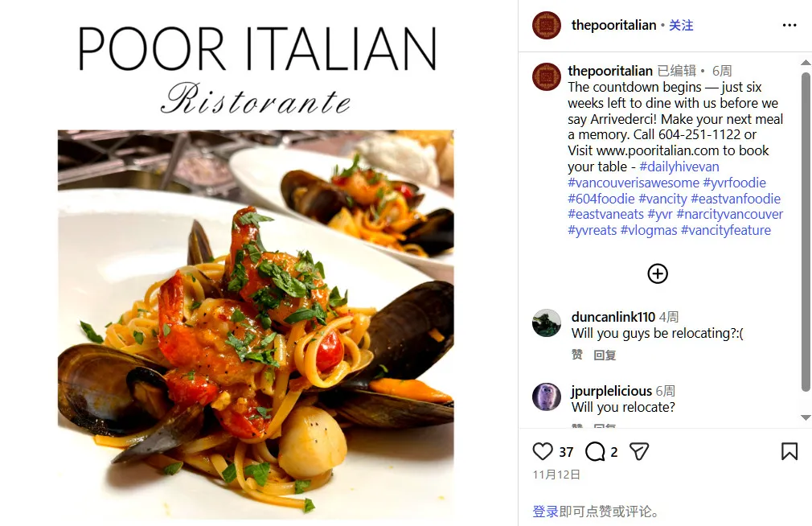812x526 pixels.
Task: Like the post with the heart icon
Action: tap(542, 451)
